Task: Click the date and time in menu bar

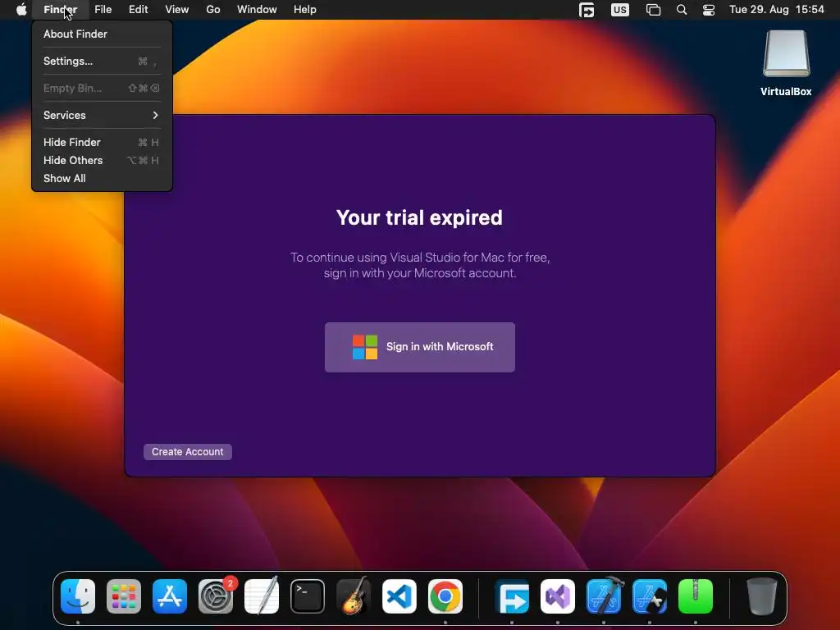Action: coord(777,10)
